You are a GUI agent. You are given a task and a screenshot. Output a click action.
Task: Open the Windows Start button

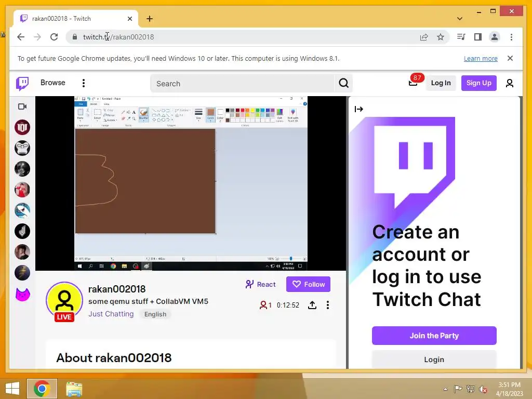point(12,389)
